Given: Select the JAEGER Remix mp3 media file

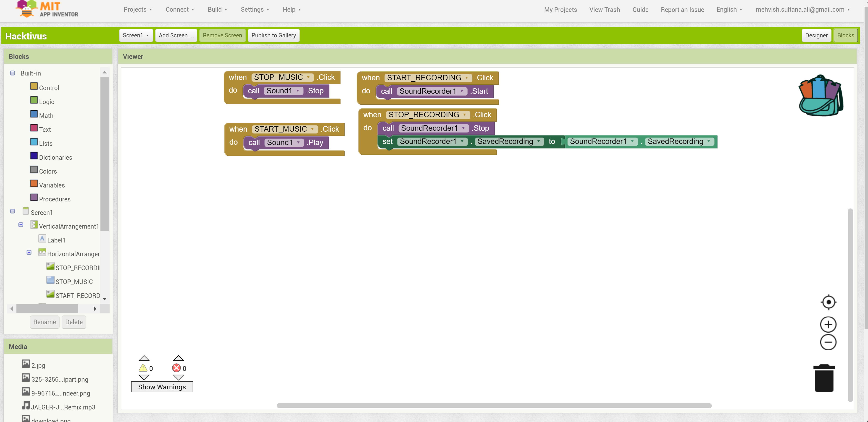Looking at the screenshot, I should point(63,407).
